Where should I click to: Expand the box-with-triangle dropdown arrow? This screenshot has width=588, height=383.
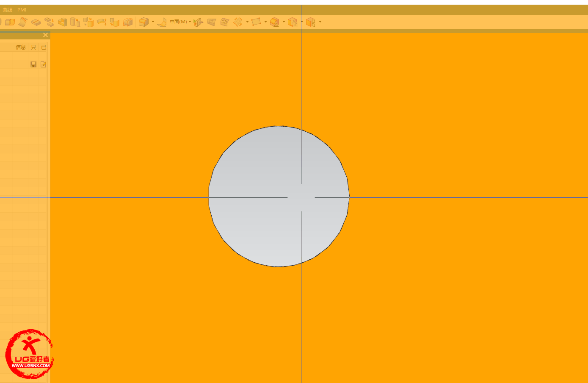(284, 22)
